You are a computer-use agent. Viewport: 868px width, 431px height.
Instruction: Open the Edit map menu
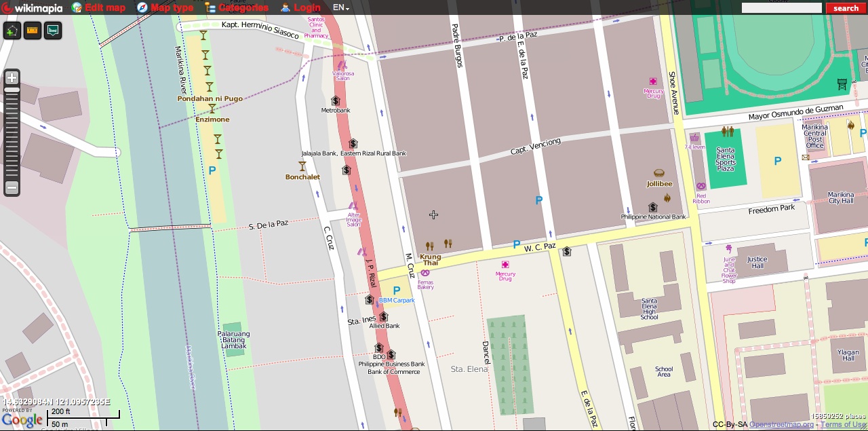tap(99, 7)
